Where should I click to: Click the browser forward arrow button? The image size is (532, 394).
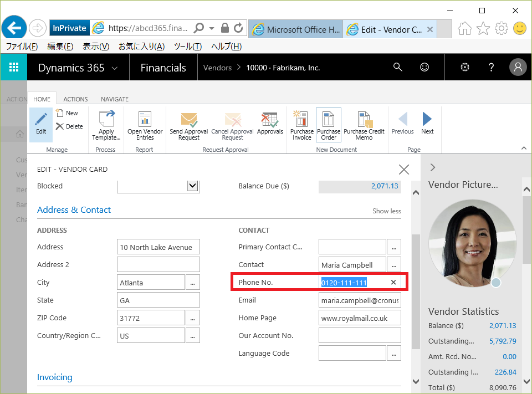(x=37, y=28)
